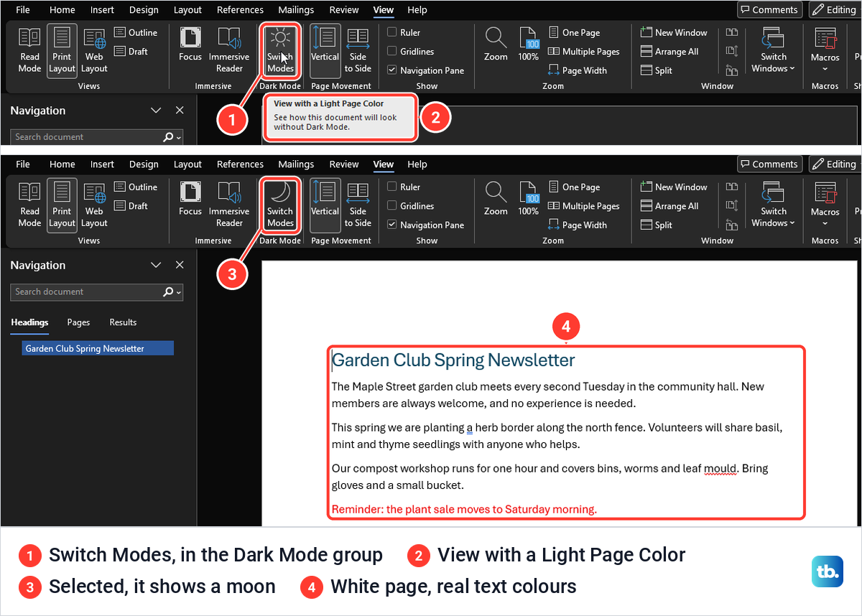Click Arrange All in the bottom window ribbon
This screenshot has width=862, height=616.
click(669, 206)
